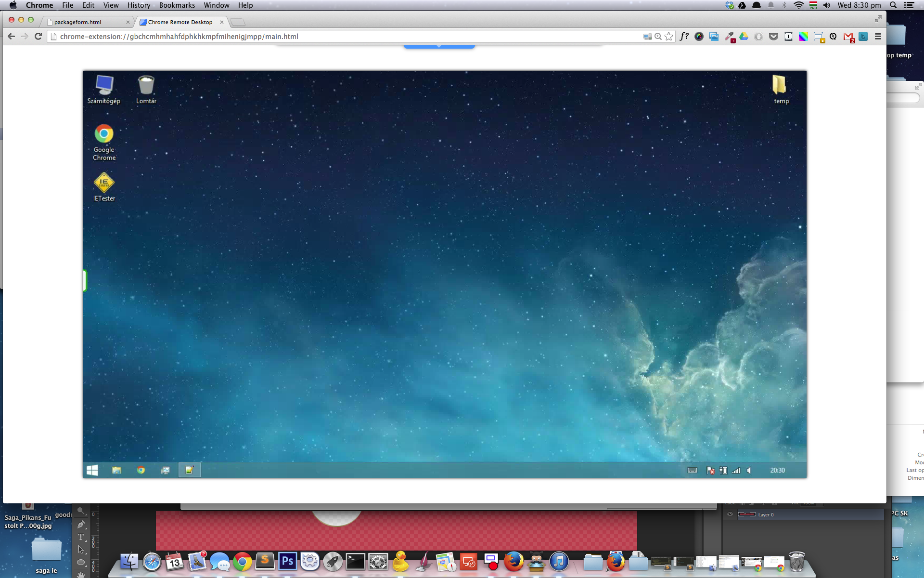This screenshot has width=924, height=578.
Task: Open the Bookmarks menu
Action: point(177,5)
